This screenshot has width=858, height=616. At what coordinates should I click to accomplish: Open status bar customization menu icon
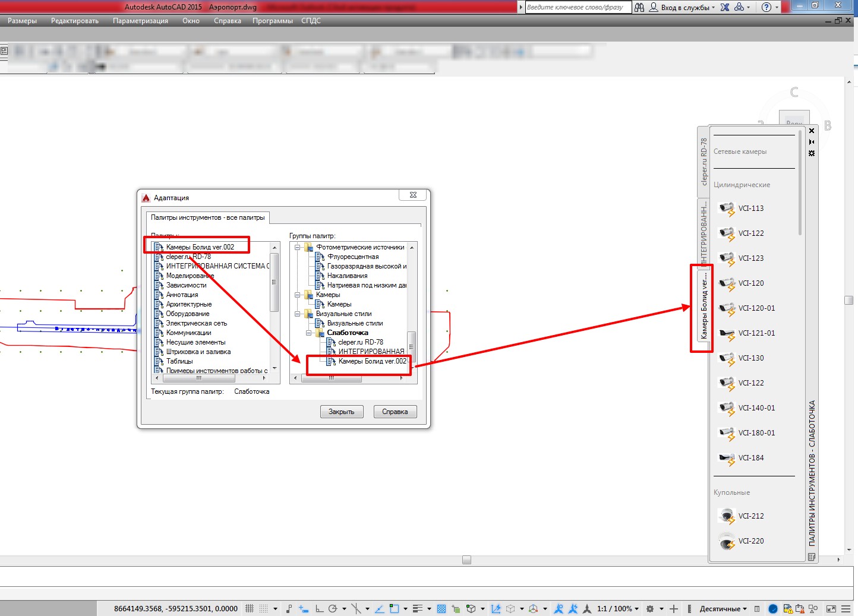[846, 609]
